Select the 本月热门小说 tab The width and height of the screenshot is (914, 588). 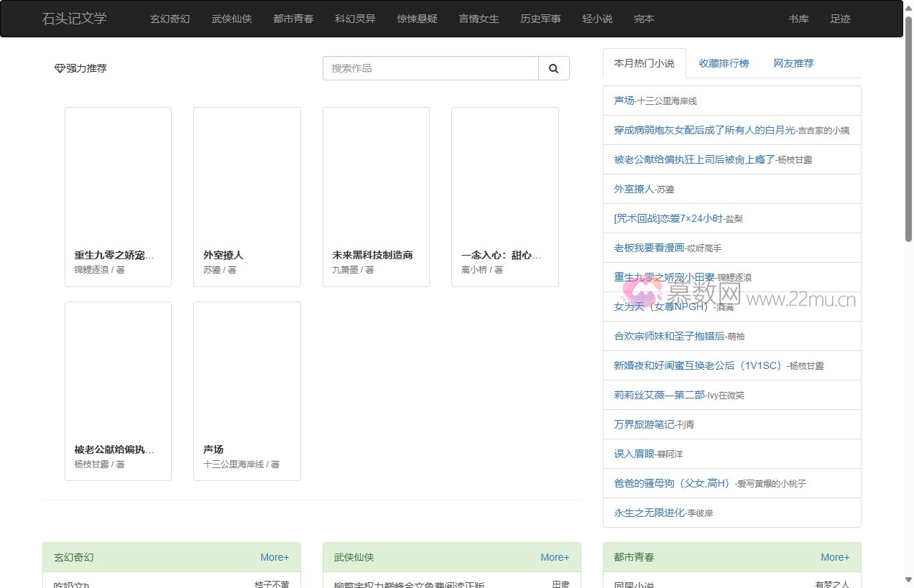tap(644, 63)
